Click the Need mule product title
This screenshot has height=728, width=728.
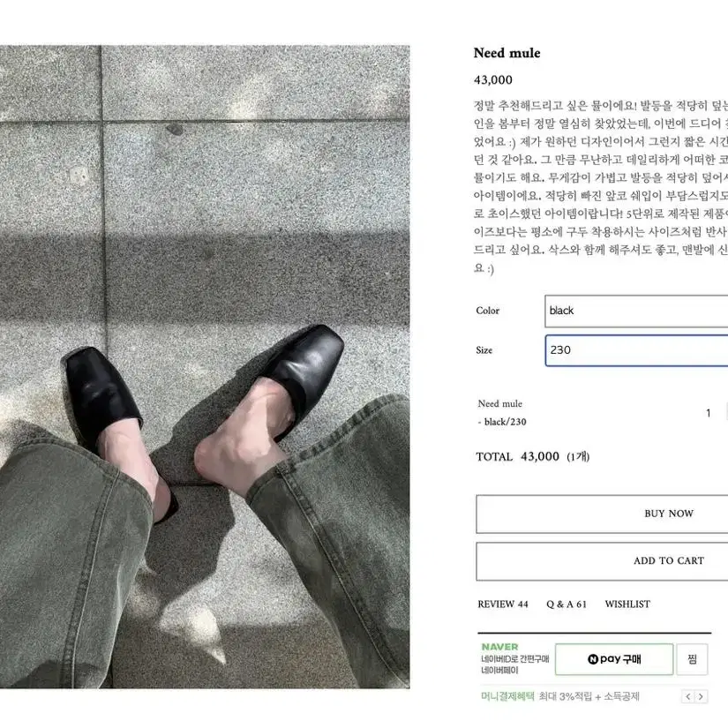click(x=507, y=53)
